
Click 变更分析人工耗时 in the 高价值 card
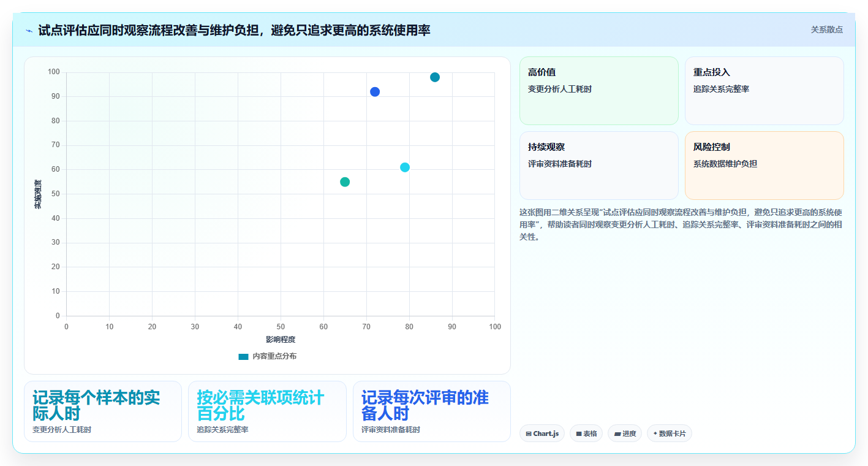coord(560,89)
